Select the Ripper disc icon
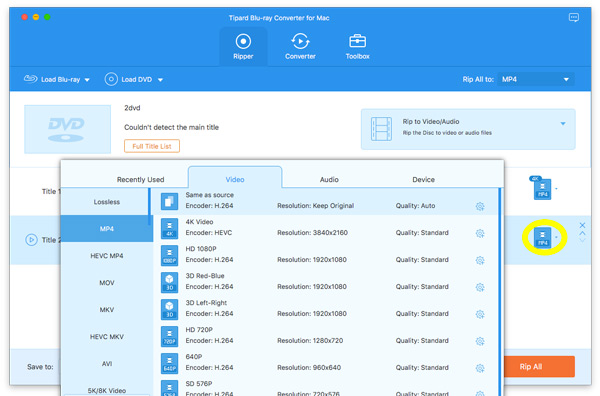This screenshot has height=396, width=600. click(243, 41)
